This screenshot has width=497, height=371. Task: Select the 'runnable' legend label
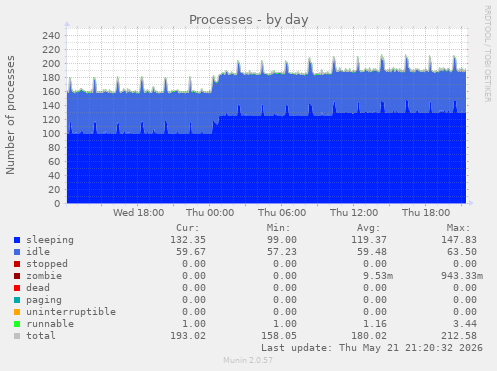click(x=50, y=324)
